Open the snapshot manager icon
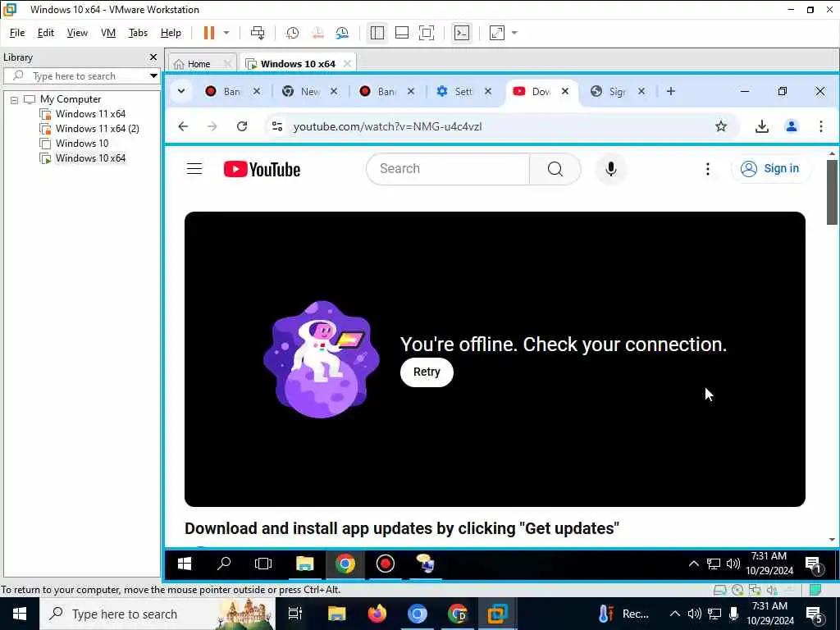The height and width of the screenshot is (630, 840). click(x=342, y=33)
